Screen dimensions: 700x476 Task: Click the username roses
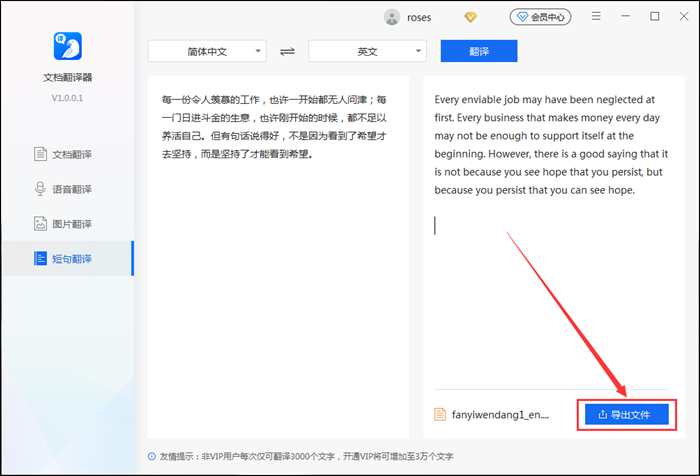(419, 18)
